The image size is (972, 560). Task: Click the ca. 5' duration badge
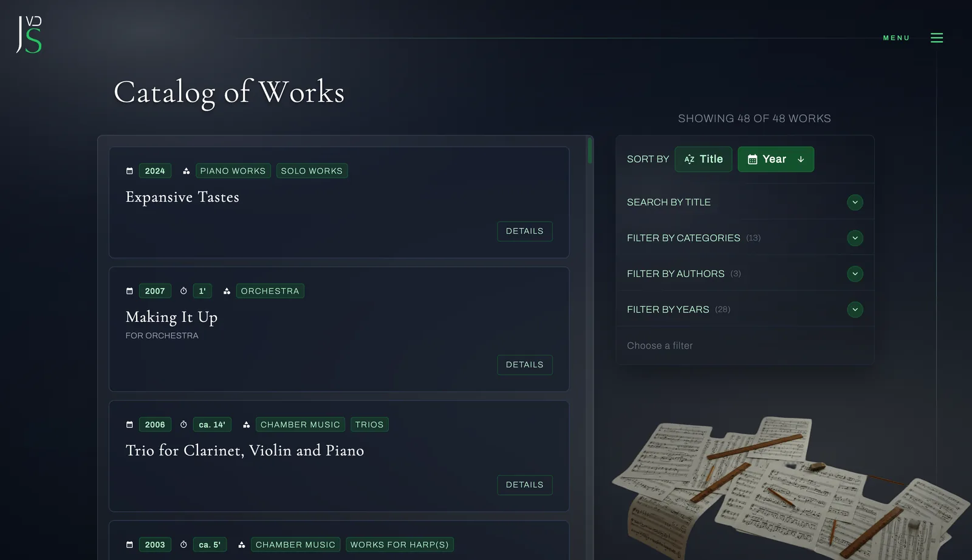tap(210, 545)
